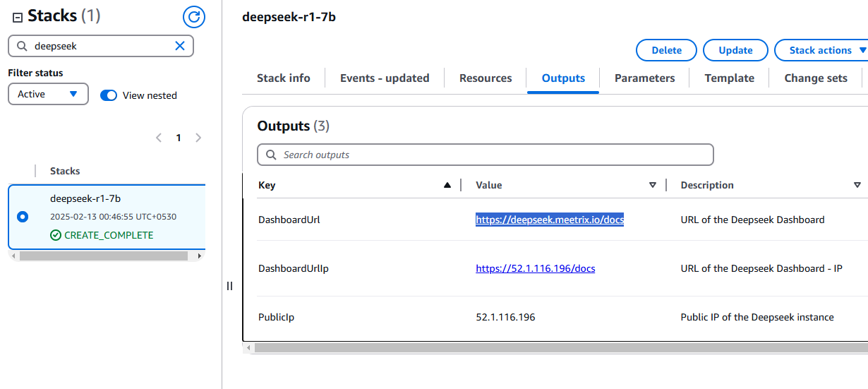Select page 1 in stacks pagination
This screenshot has width=868, height=389.
point(179,138)
